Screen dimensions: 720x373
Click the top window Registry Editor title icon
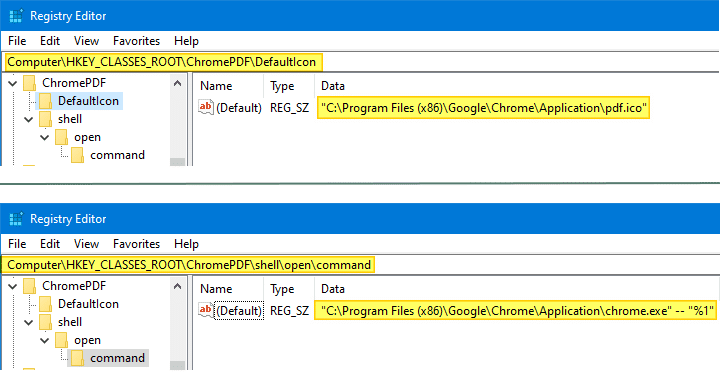point(16,16)
